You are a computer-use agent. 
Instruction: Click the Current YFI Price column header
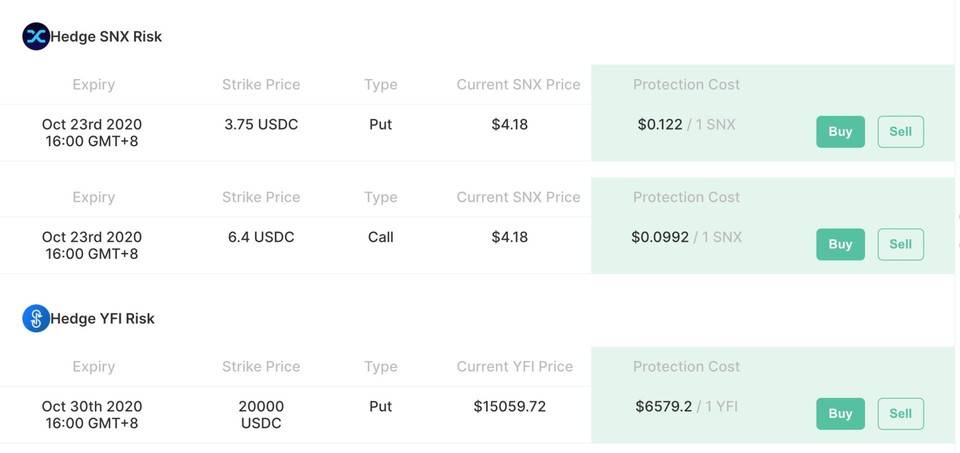coord(515,367)
